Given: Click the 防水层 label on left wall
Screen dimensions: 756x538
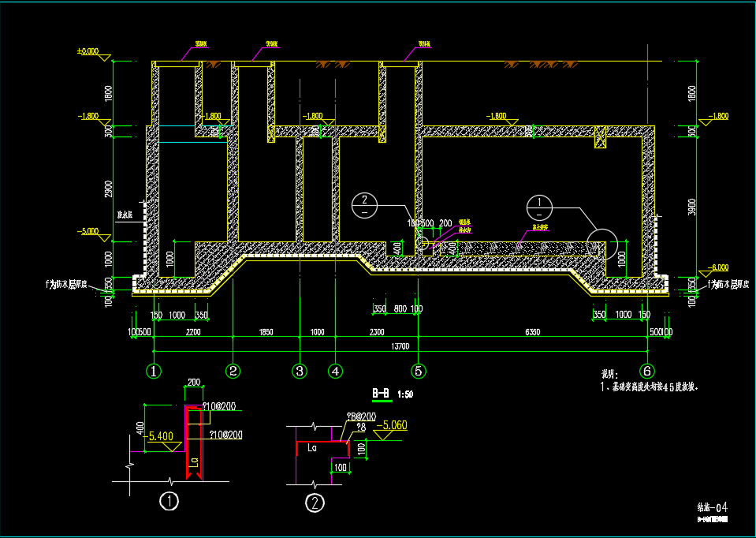Looking at the screenshot, I should pyautogui.click(x=125, y=214).
